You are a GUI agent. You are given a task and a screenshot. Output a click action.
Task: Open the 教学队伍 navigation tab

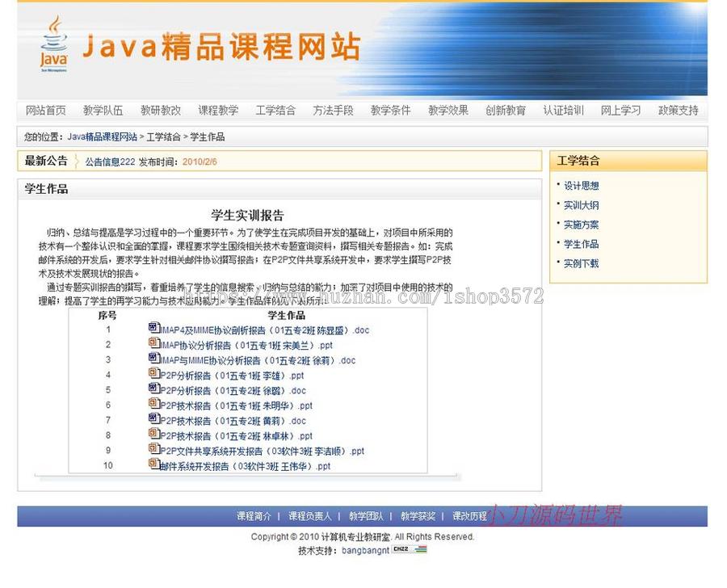103,110
